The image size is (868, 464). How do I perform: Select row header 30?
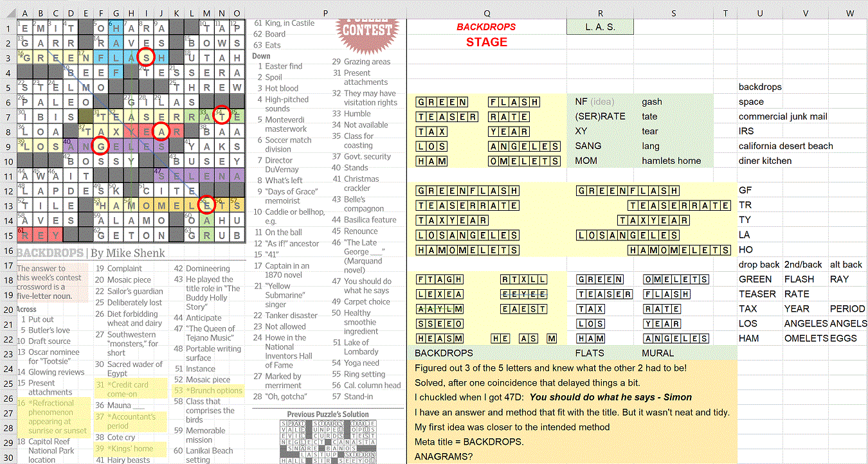click(x=8, y=456)
